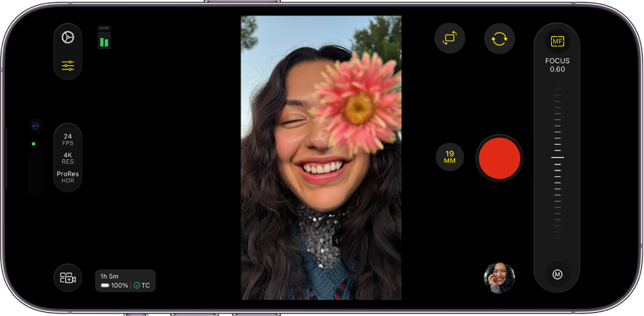Open the add camera device icon
Screen dimensions: 644x316
point(68,278)
